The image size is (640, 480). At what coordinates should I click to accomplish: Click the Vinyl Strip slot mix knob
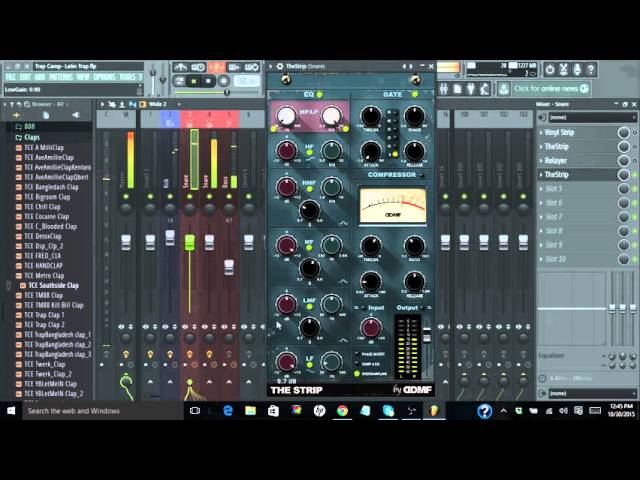623,133
